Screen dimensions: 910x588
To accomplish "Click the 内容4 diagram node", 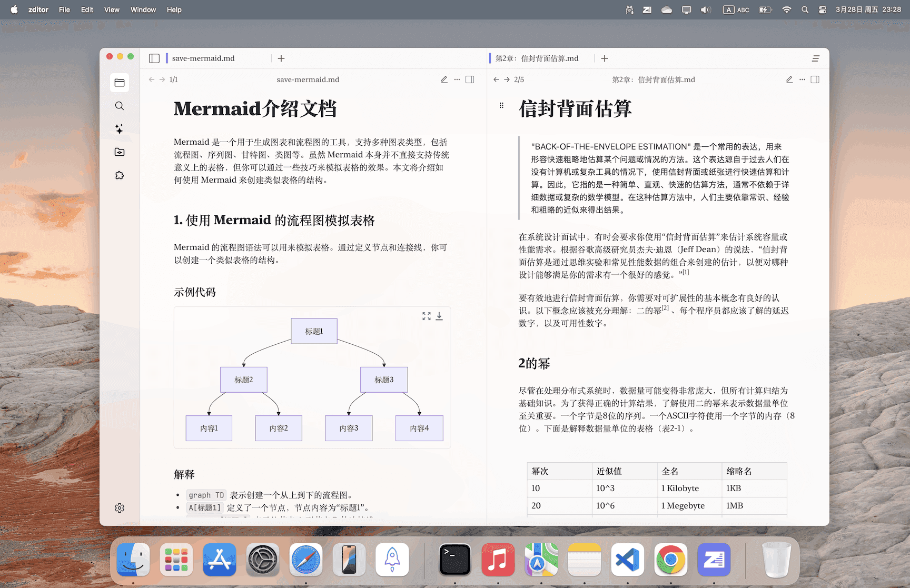I will pyautogui.click(x=419, y=428).
